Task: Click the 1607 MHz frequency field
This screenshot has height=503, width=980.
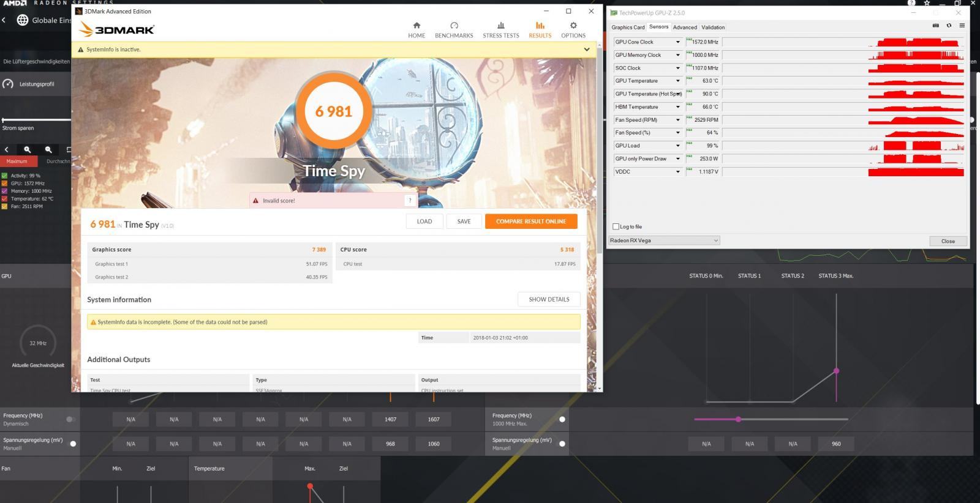Action: tap(434, 419)
